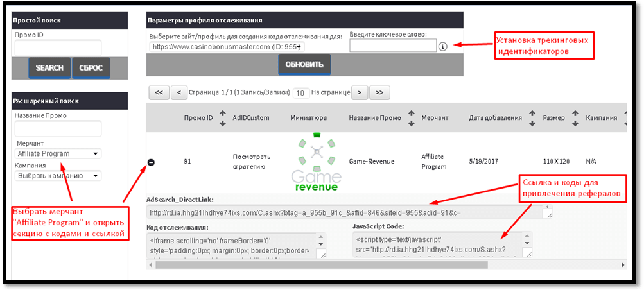Click the СБРОС reset button
The image size is (644, 290).
(x=91, y=68)
